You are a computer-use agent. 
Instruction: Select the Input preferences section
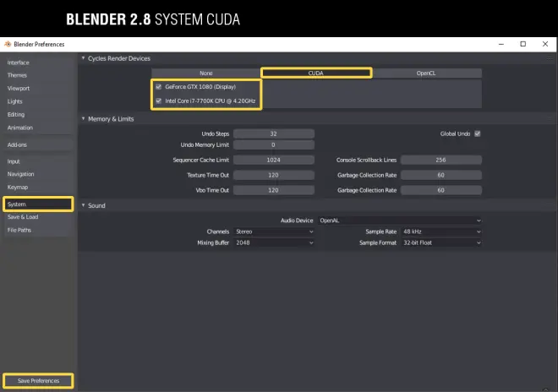pyautogui.click(x=38, y=161)
